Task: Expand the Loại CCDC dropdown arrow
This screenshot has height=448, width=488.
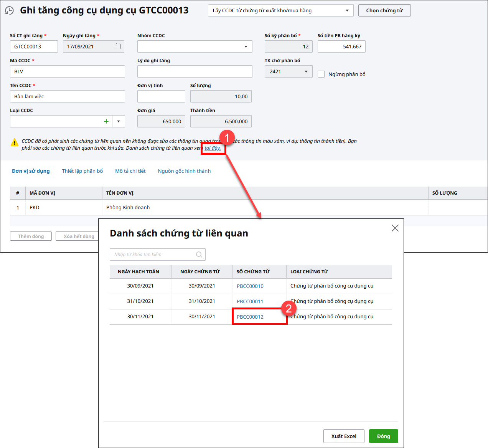Action: pos(119,121)
